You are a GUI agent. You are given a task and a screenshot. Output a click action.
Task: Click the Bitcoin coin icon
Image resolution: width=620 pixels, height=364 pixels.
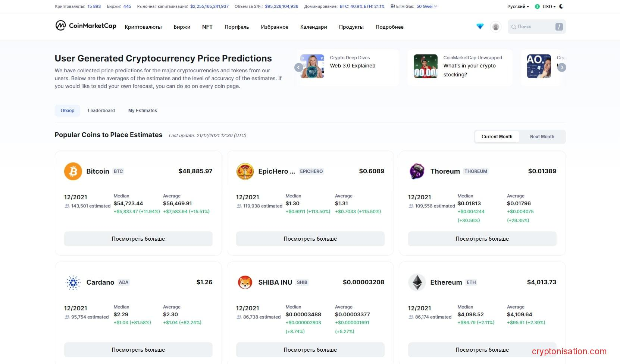click(x=73, y=171)
